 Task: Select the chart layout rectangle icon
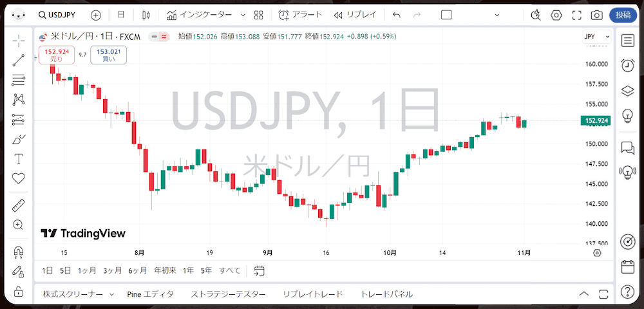coord(446,15)
